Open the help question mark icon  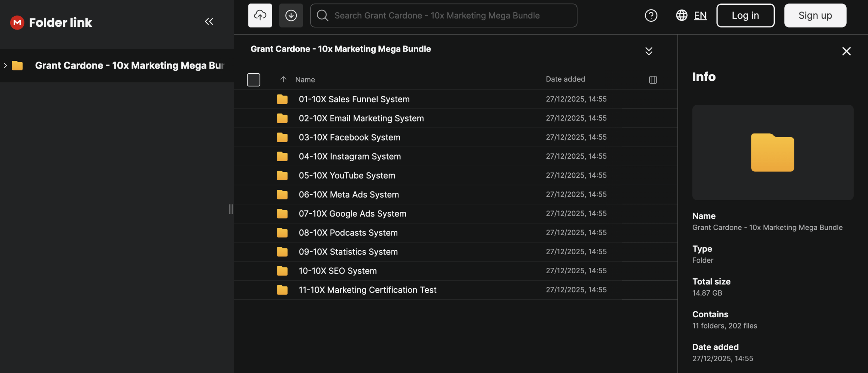[x=651, y=16]
